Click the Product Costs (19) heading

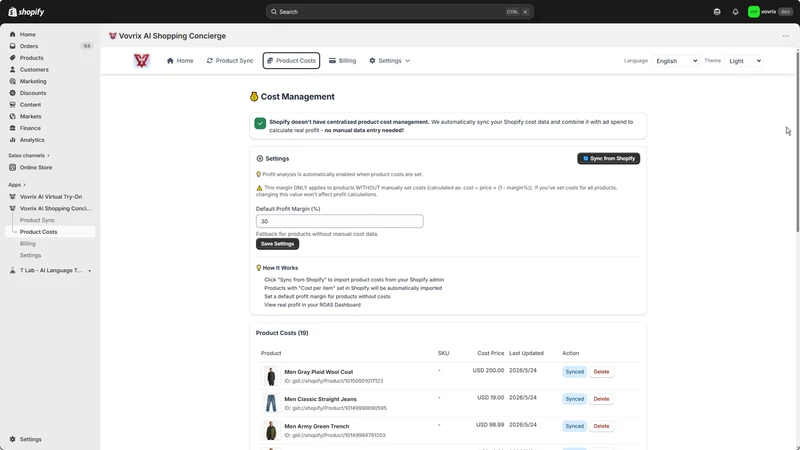pos(282,333)
